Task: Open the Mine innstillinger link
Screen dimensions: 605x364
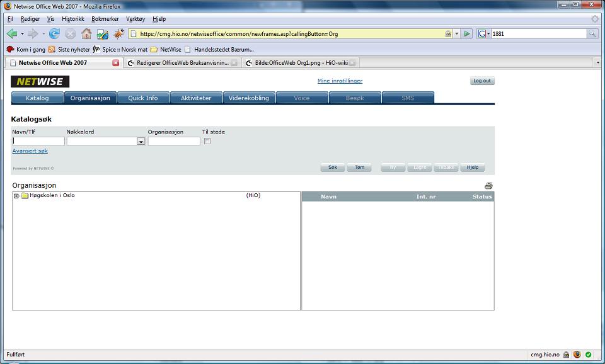Action: 340,81
